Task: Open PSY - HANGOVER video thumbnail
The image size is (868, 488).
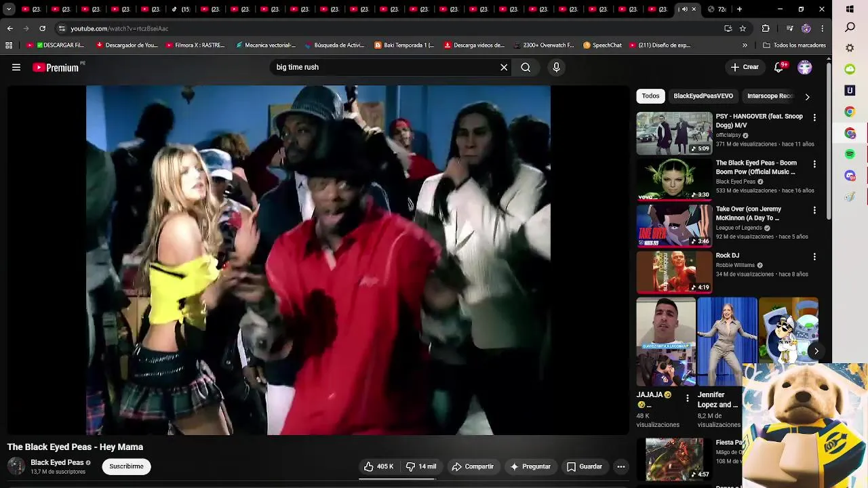Action: (x=674, y=134)
